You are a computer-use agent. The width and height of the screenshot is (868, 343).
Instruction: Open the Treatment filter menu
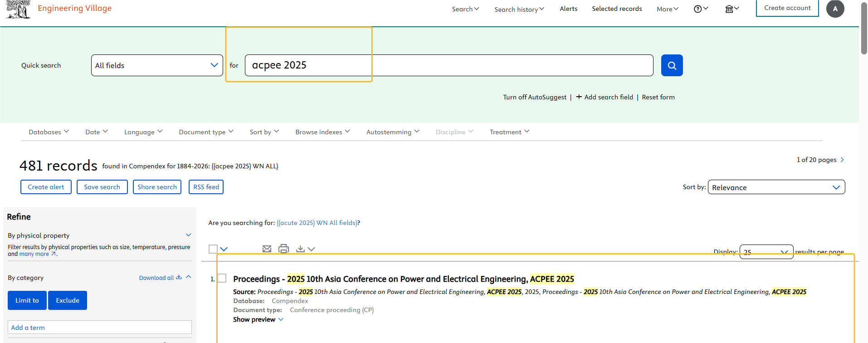click(x=509, y=132)
